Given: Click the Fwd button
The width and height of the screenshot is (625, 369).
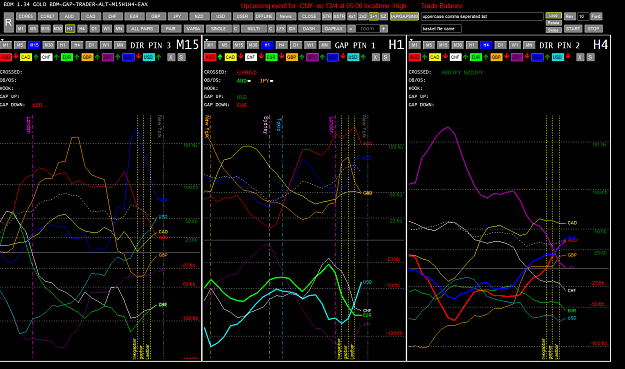Looking at the screenshot, I should point(596,16).
